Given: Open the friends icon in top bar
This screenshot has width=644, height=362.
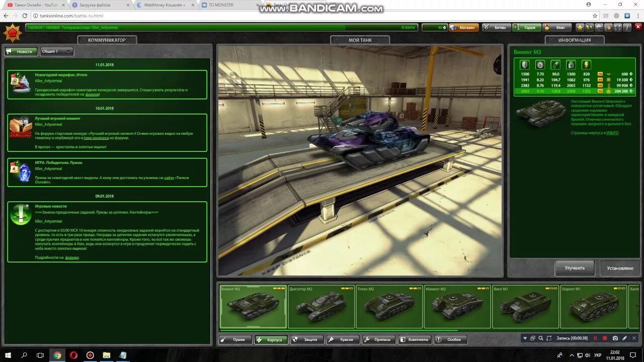Looking at the screenshot, I should pyautogui.click(x=590, y=28).
